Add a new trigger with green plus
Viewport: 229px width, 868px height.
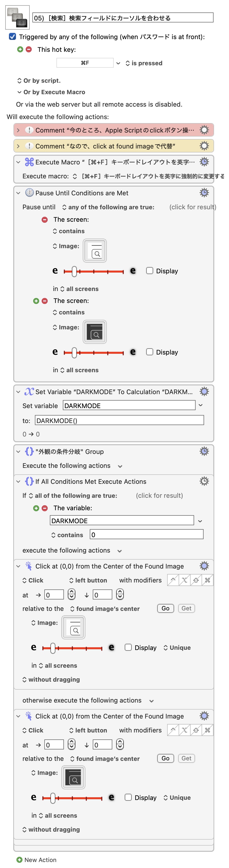pyautogui.click(x=20, y=50)
